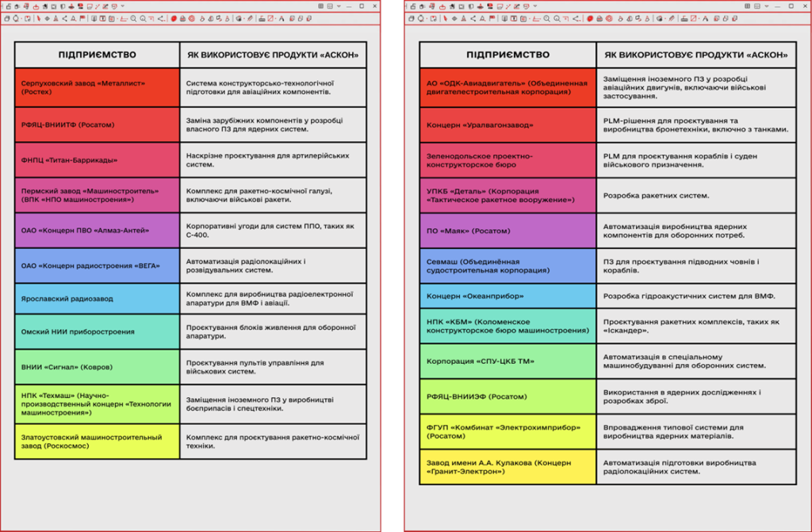Image resolution: width=812 pixels, height=532 pixels.
Task: Click the padlock icon in the left window toolbar
Action: tap(9, 6)
